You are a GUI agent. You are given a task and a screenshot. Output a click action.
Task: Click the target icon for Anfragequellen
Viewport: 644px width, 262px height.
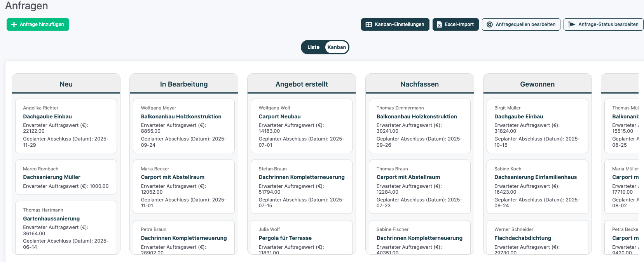[490, 24]
